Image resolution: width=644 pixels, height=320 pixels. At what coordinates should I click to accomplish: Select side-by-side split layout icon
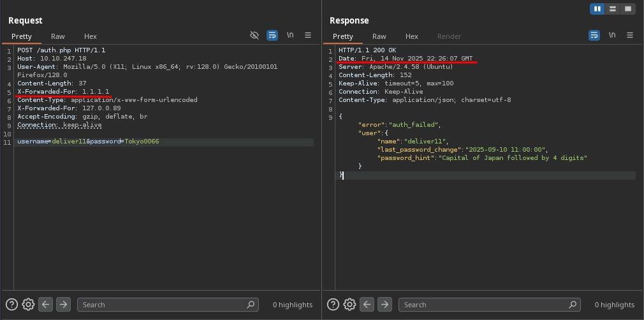597,9
